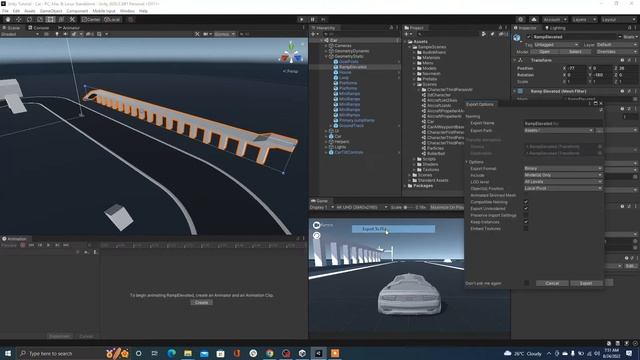
Task: Switch to the Animator tab
Action: (x=69, y=28)
